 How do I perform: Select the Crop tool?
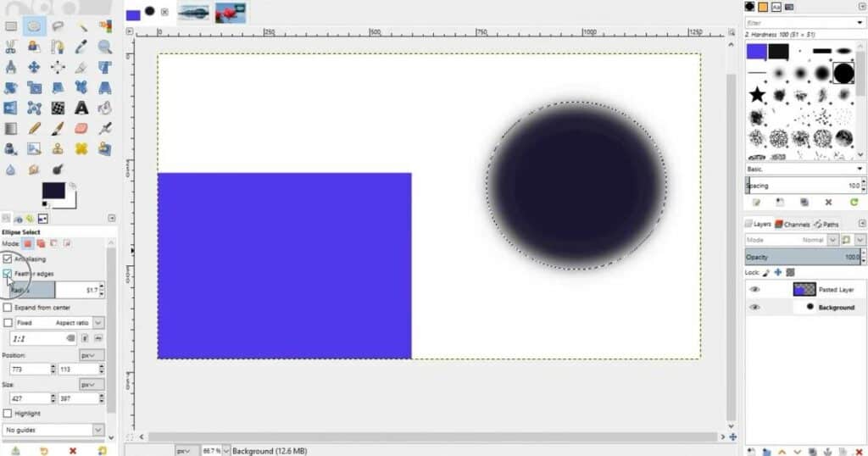coord(81,67)
